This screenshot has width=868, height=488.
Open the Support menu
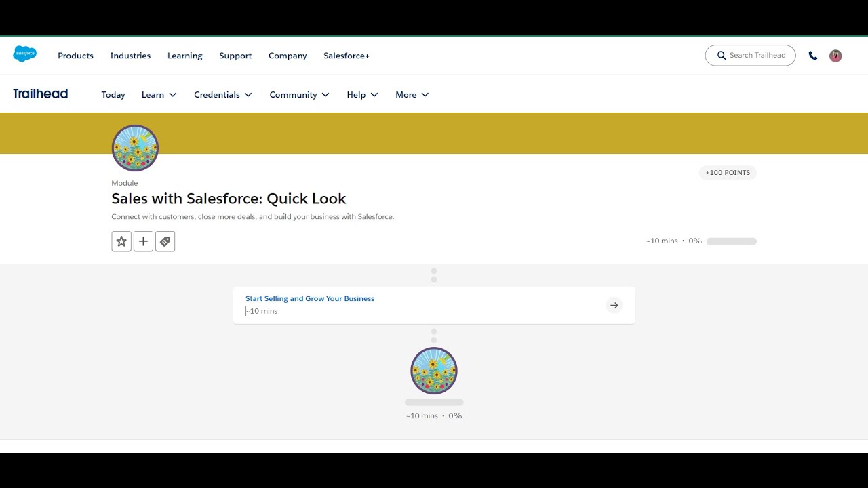click(235, 56)
